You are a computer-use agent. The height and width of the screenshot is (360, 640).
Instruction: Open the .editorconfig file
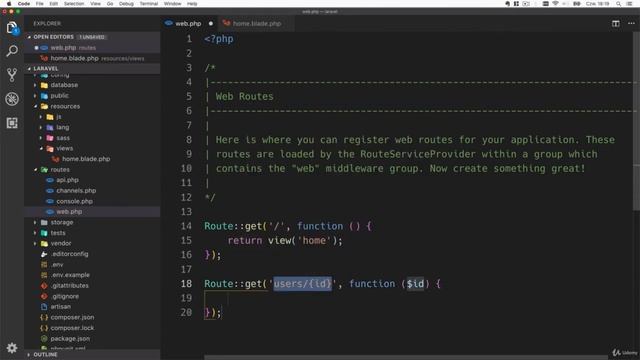coord(69,254)
